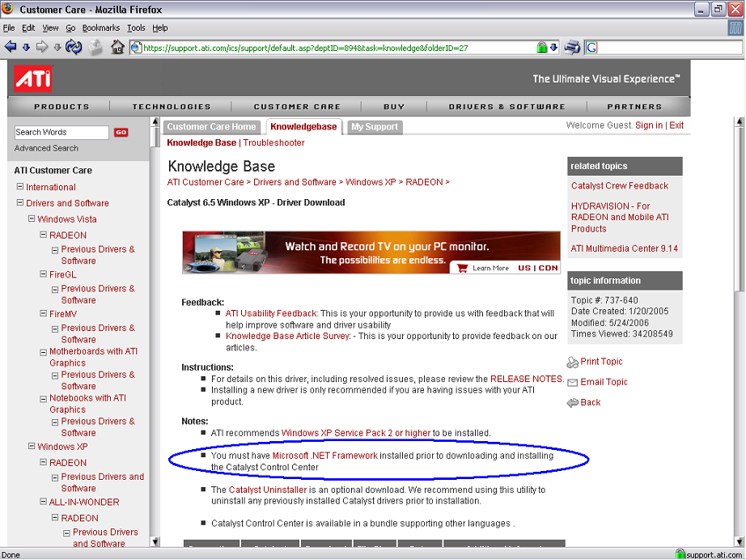The width and height of the screenshot is (746, 560).
Task: Open the Catalyst Crew Feedback related topic
Action: (x=620, y=185)
